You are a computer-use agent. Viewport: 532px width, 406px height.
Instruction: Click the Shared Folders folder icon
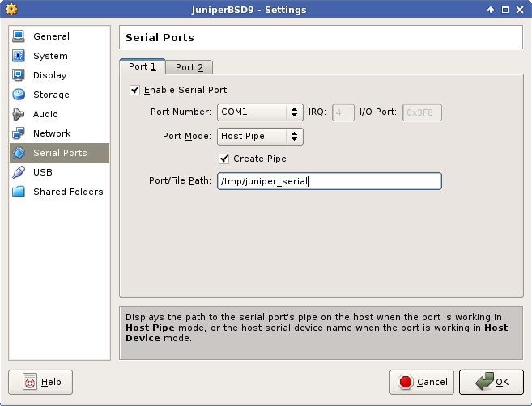point(19,192)
